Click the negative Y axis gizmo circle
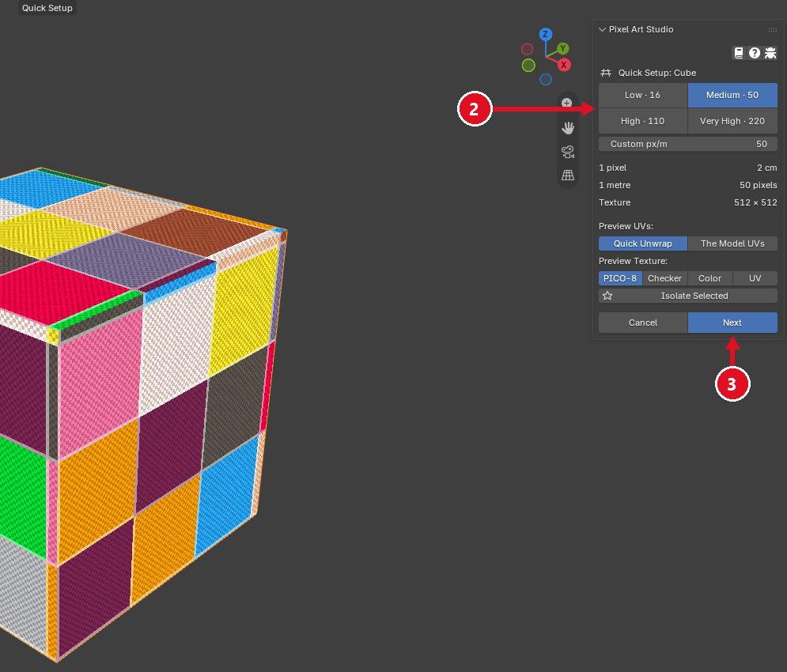The height and width of the screenshot is (672, 787). tap(528, 66)
